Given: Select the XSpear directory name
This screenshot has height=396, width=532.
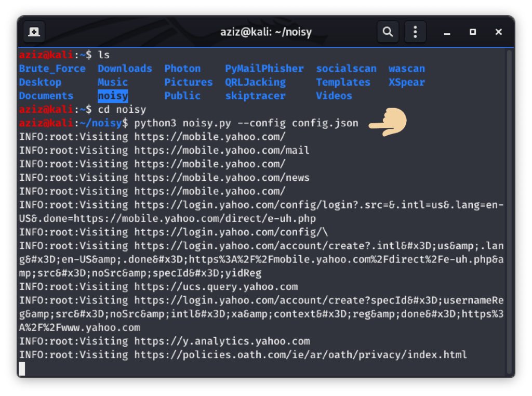Looking at the screenshot, I should tap(406, 82).
